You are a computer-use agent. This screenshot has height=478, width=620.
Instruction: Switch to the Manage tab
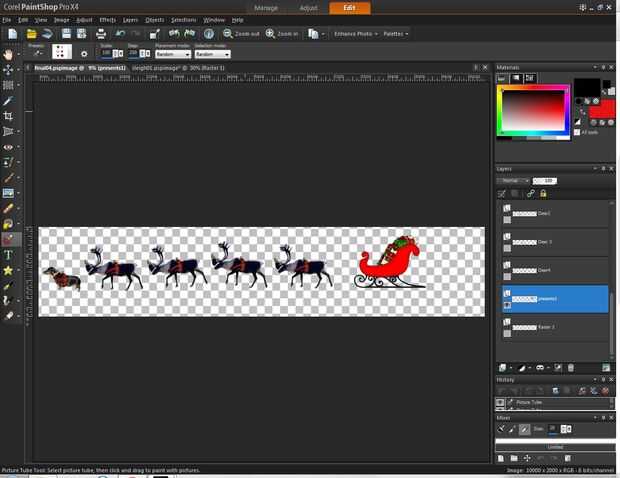pyautogui.click(x=266, y=8)
